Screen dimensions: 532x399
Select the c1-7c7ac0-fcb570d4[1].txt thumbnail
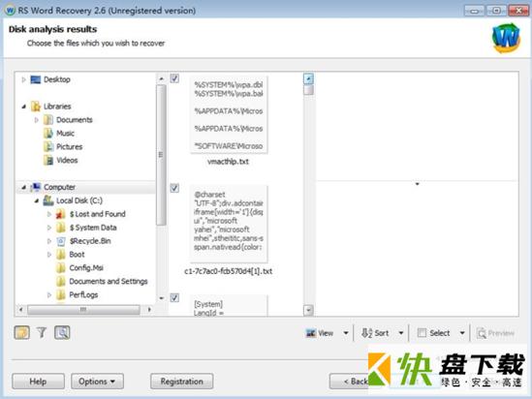pos(229,224)
